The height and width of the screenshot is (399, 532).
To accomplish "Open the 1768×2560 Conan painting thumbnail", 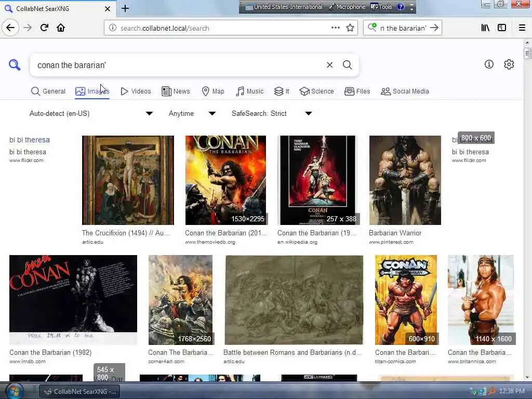I will tap(180, 300).
